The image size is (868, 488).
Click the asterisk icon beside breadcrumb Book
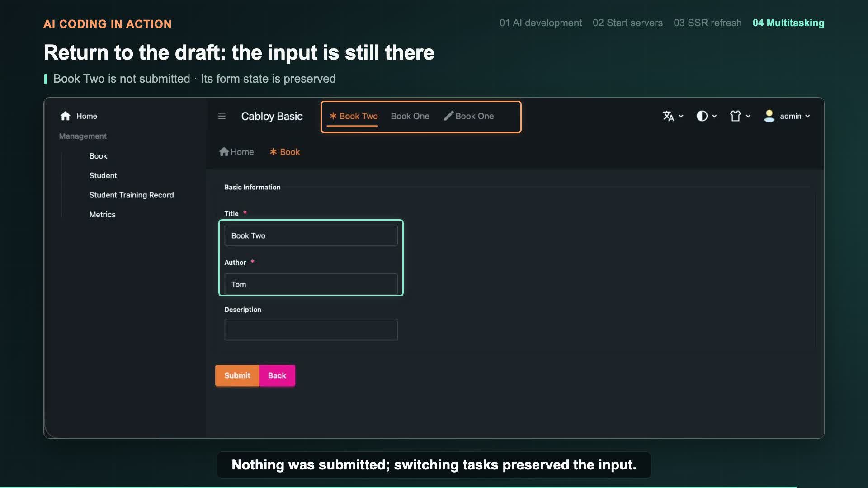[273, 152]
